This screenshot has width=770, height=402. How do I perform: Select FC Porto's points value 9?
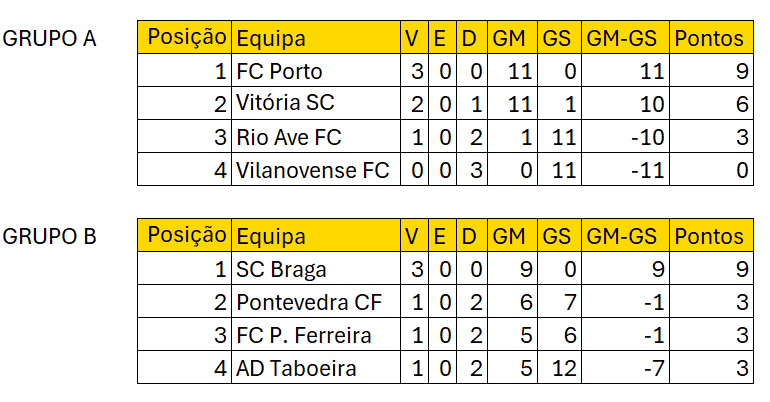point(711,71)
